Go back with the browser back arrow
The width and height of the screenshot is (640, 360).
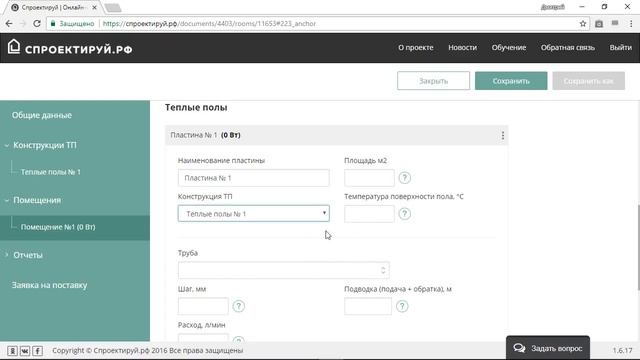(x=9, y=24)
